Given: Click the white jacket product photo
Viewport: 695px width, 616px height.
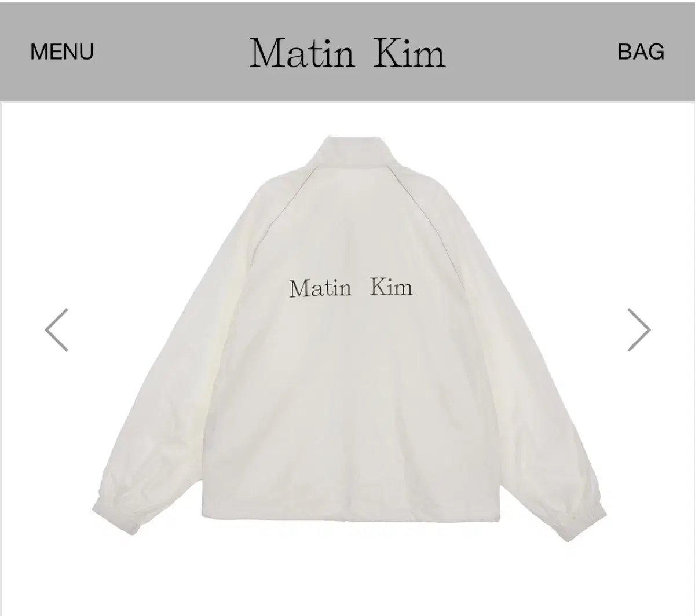Looking at the screenshot, I should 349,339.
